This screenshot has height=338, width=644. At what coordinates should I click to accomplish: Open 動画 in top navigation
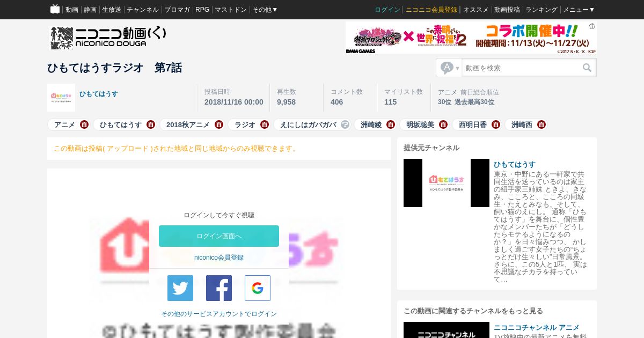72,10
